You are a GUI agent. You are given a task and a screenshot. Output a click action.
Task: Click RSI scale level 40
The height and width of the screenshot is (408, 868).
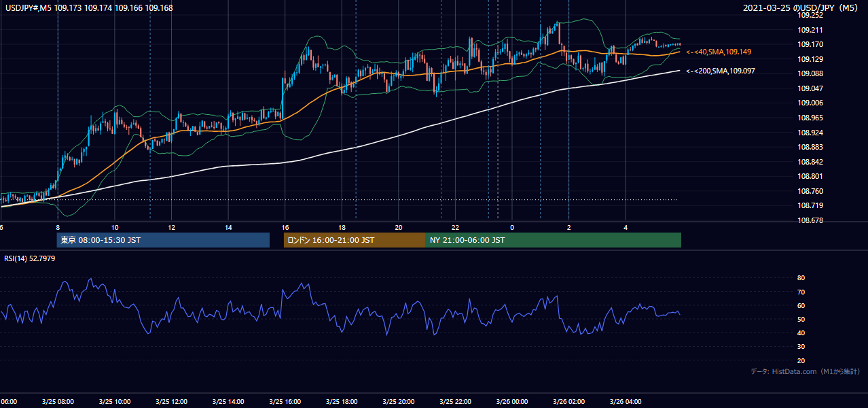point(801,333)
